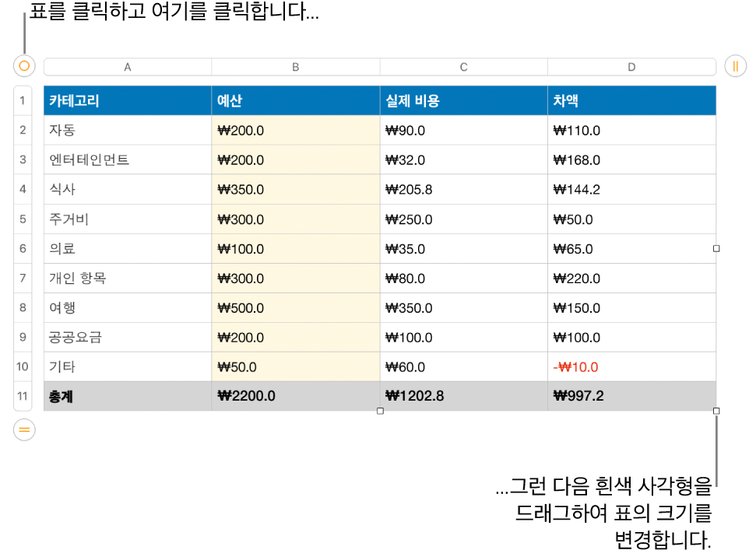Select row 8 number
756x557 pixels.
[x=23, y=307]
